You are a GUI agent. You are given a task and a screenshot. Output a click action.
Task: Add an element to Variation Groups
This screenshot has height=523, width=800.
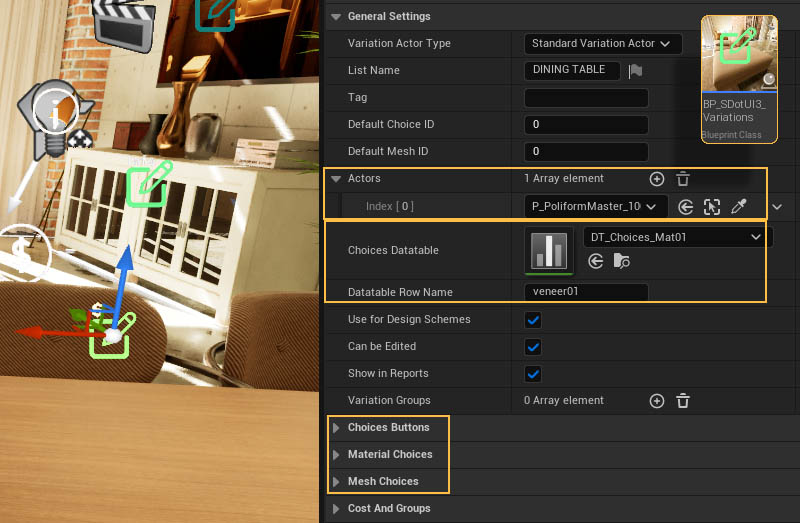[x=657, y=400]
